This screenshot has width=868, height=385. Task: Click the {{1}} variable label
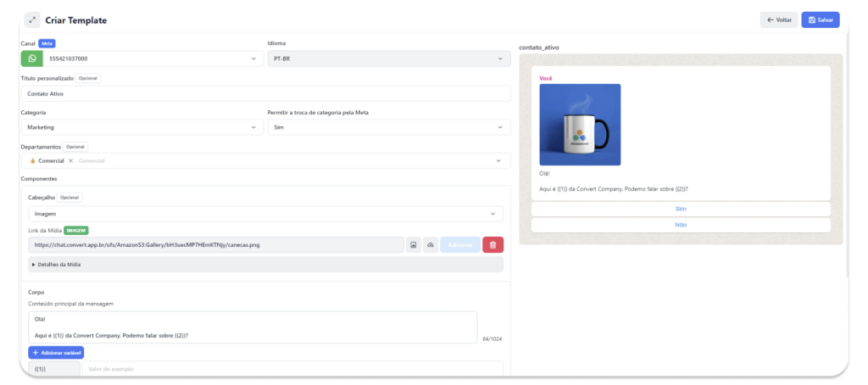point(54,369)
